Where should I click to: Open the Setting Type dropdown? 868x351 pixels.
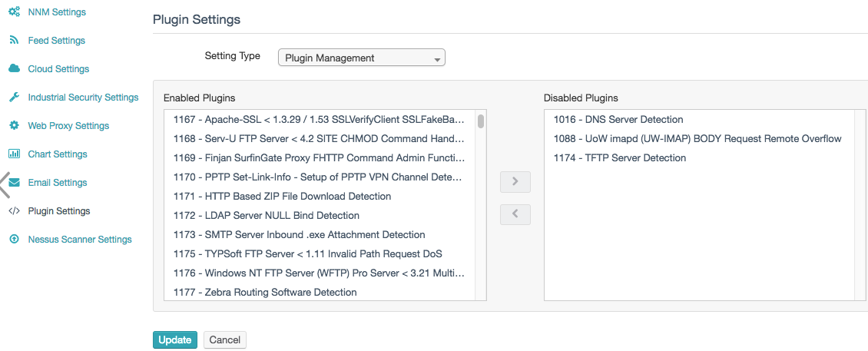361,58
